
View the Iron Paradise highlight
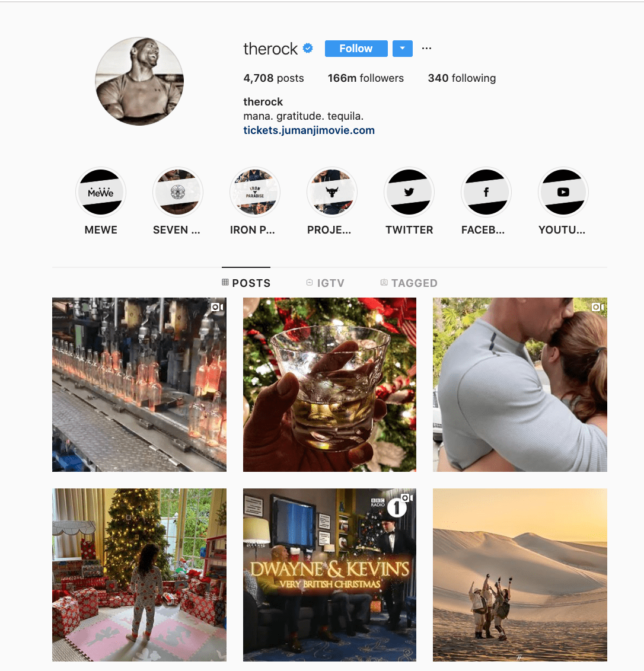coord(255,192)
